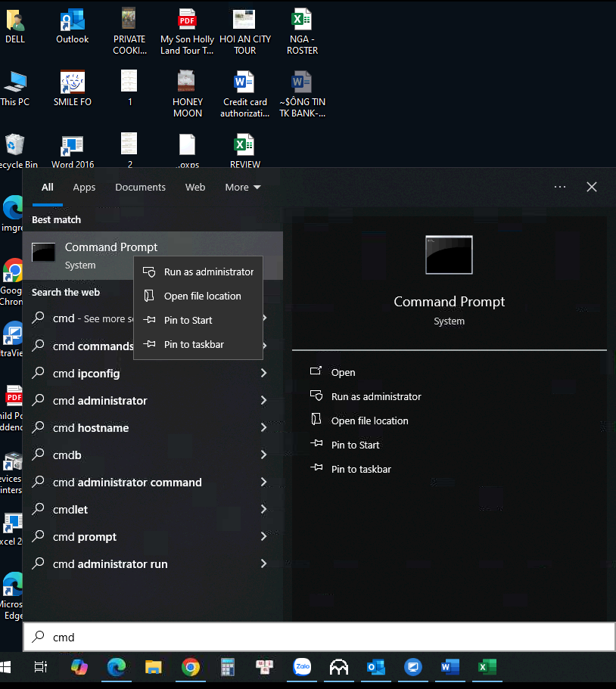
Task: Open Excel from the taskbar
Action: tap(487, 667)
